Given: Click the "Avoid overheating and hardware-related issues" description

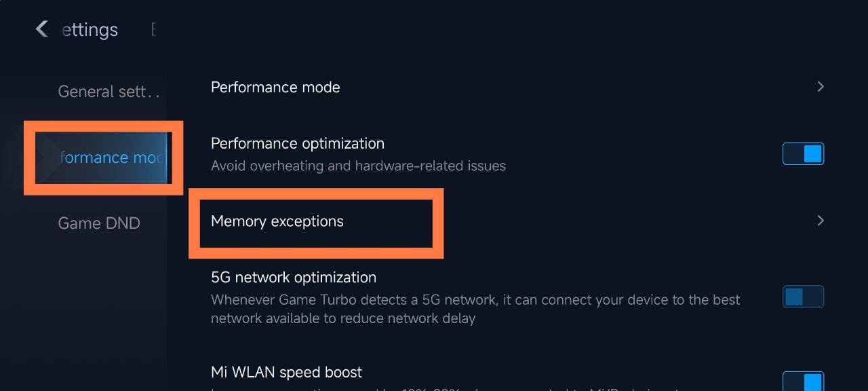Looking at the screenshot, I should pyautogui.click(x=358, y=166).
